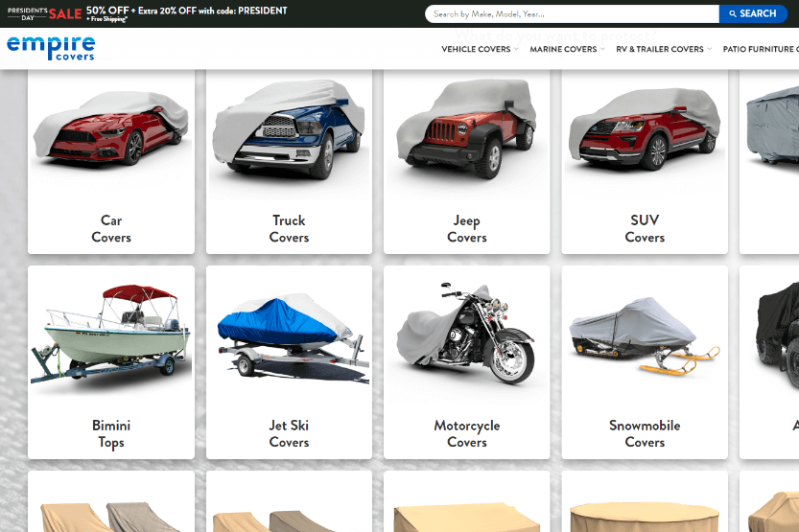
Task: Click the round tan table cover image
Action: [645, 517]
